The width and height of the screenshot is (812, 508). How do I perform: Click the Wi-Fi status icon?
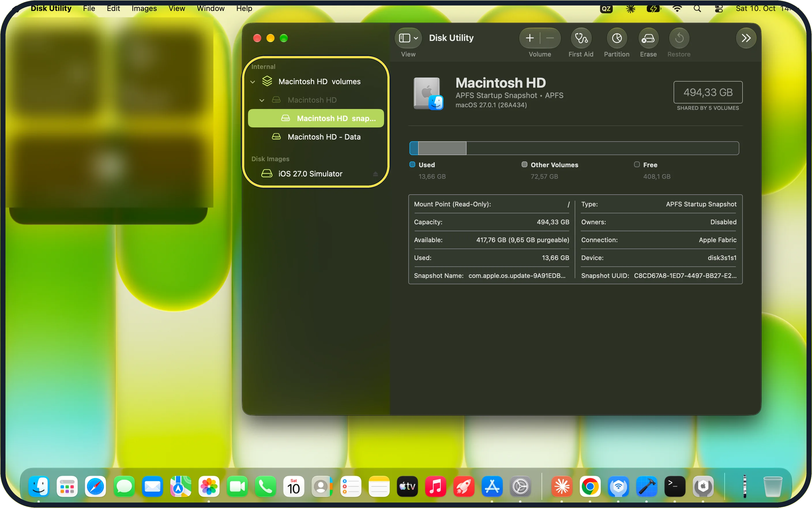tap(677, 8)
